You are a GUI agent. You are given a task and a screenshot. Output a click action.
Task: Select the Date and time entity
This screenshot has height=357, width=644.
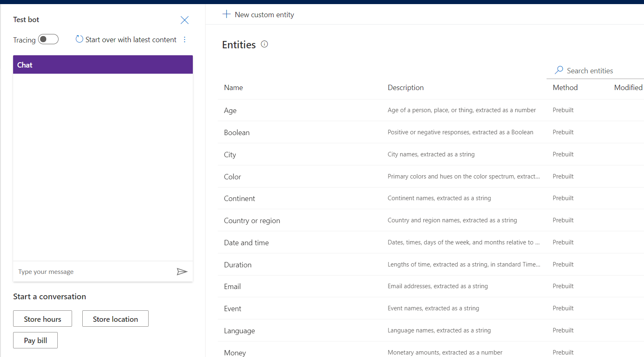tap(246, 243)
